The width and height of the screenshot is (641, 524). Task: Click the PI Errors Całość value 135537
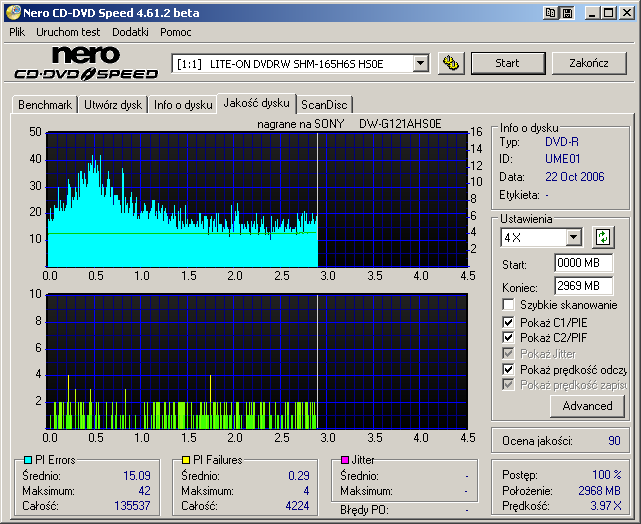(x=132, y=506)
